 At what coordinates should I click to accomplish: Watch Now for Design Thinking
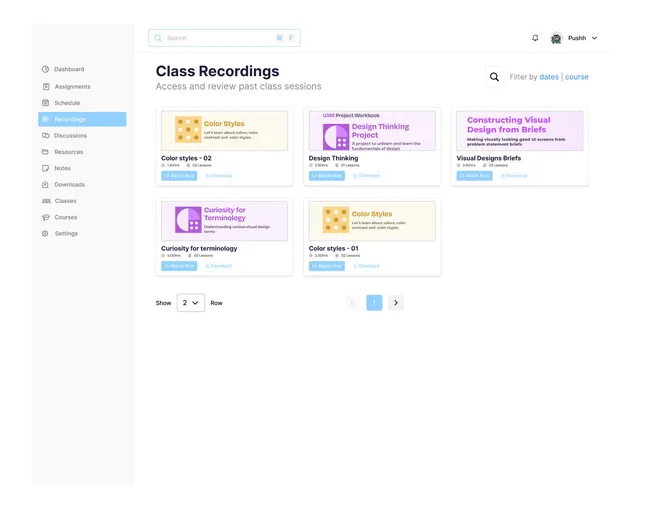[327, 176]
